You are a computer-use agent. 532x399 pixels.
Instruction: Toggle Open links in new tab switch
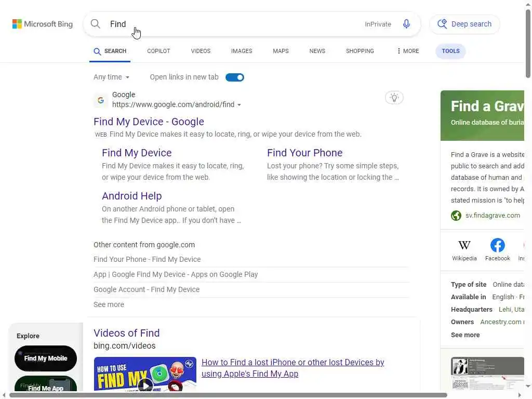[235, 77]
